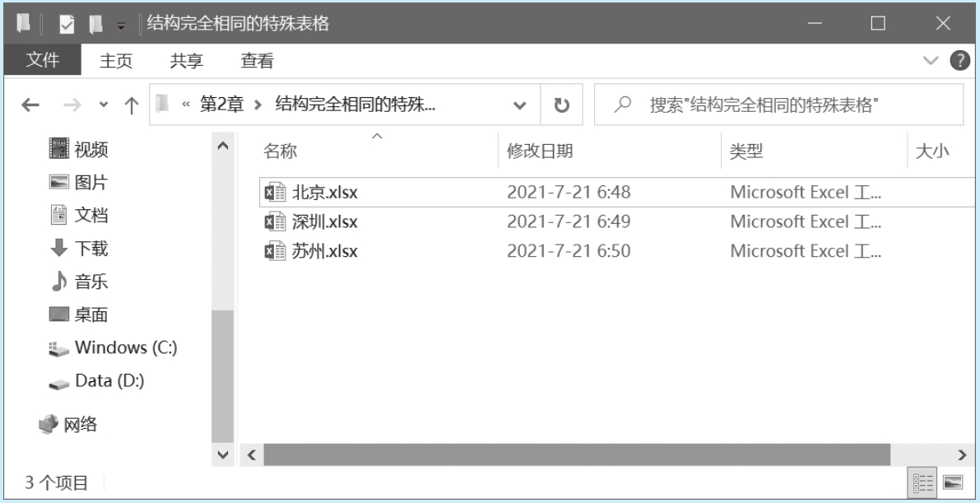Click the 桌面 monitor icon

pyautogui.click(x=58, y=314)
